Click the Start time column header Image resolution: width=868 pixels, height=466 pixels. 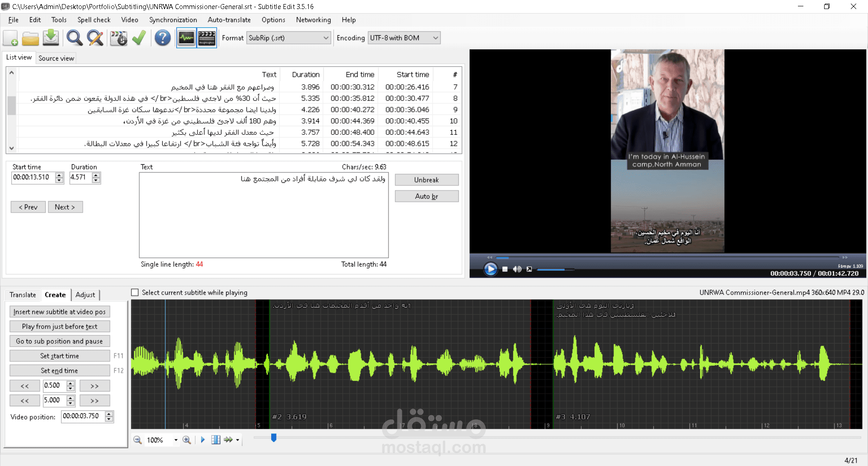coord(406,75)
